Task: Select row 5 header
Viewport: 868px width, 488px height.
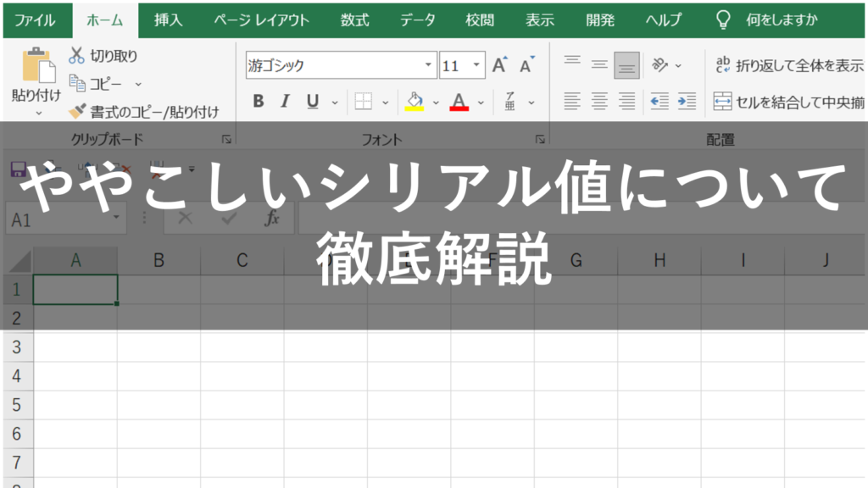Action: [17, 405]
